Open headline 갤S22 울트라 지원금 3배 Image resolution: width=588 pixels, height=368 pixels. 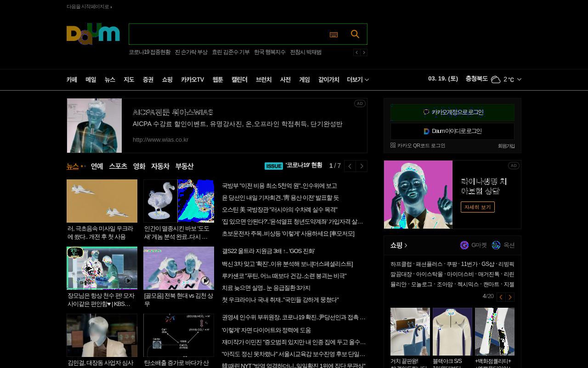pos(268,251)
